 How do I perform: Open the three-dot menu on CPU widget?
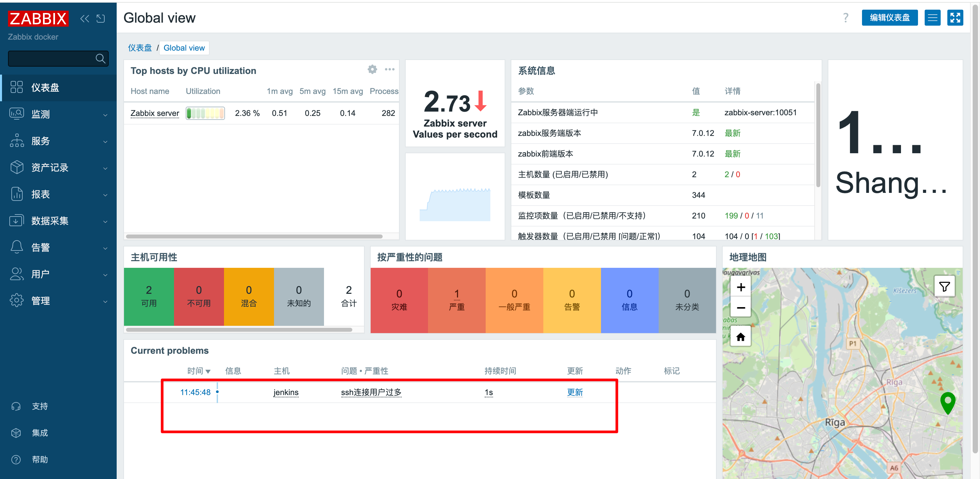point(390,69)
